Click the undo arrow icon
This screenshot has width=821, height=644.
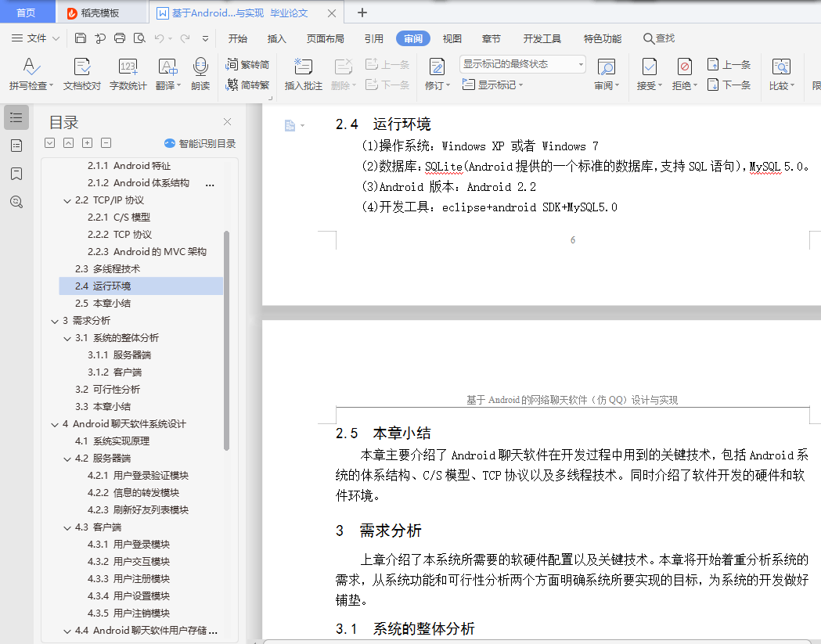[159, 38]
